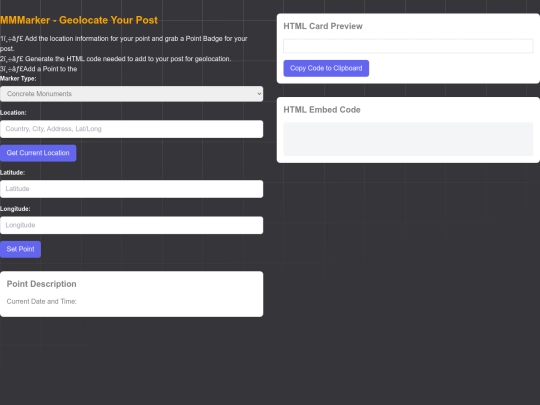
Task: Click the empty HTML Card Preview box
Action: pyautogui.click(x=408, y=46)
